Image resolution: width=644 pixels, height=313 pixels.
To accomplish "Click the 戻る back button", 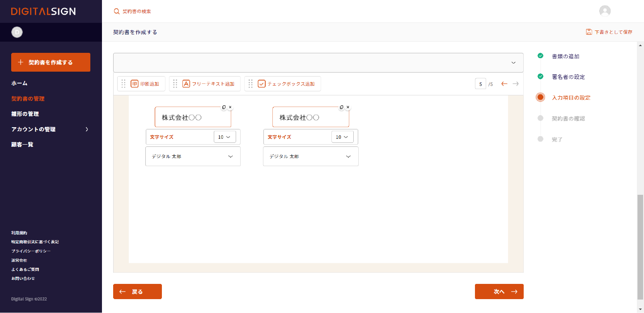I will point(137,292).
